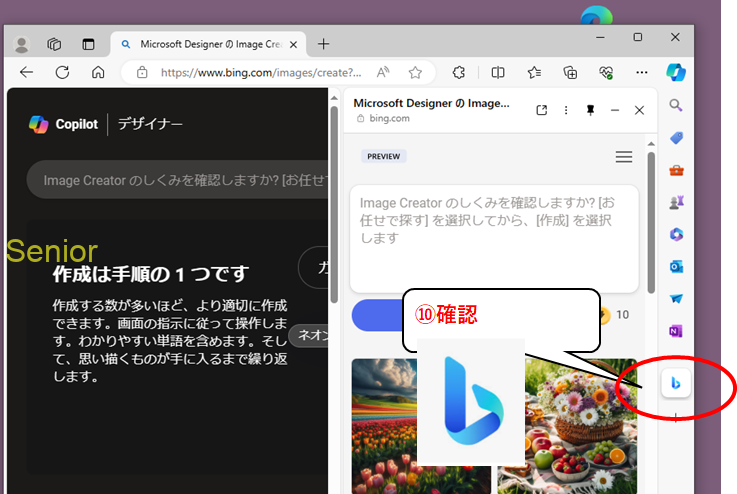Click the ネオン suggestion chip

point(309,336)
